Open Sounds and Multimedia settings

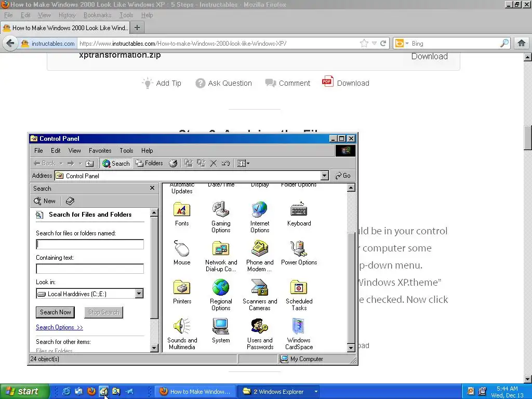(182, 334)
